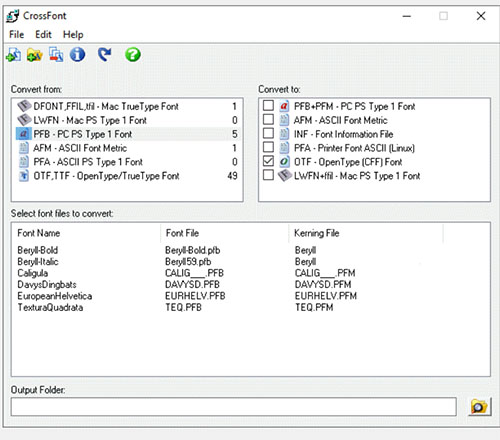
Task: Select the Beryll-Bold font row
Action: coord(38,250)
